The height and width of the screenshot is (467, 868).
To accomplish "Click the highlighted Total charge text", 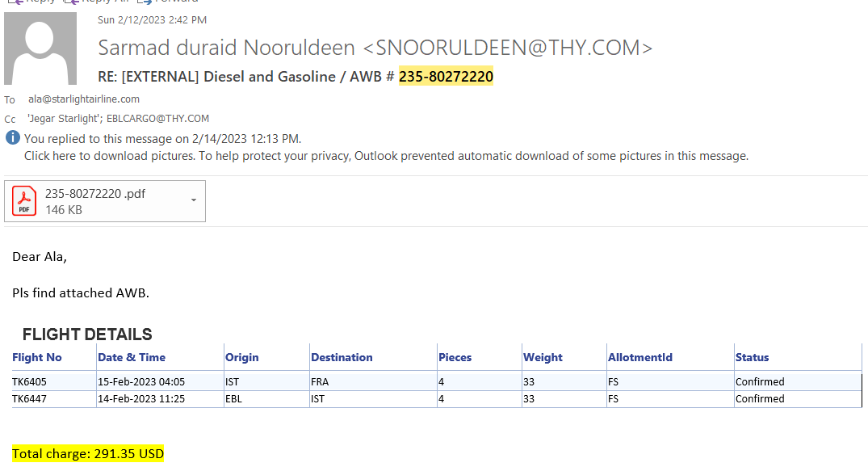I will pos(88,454).
